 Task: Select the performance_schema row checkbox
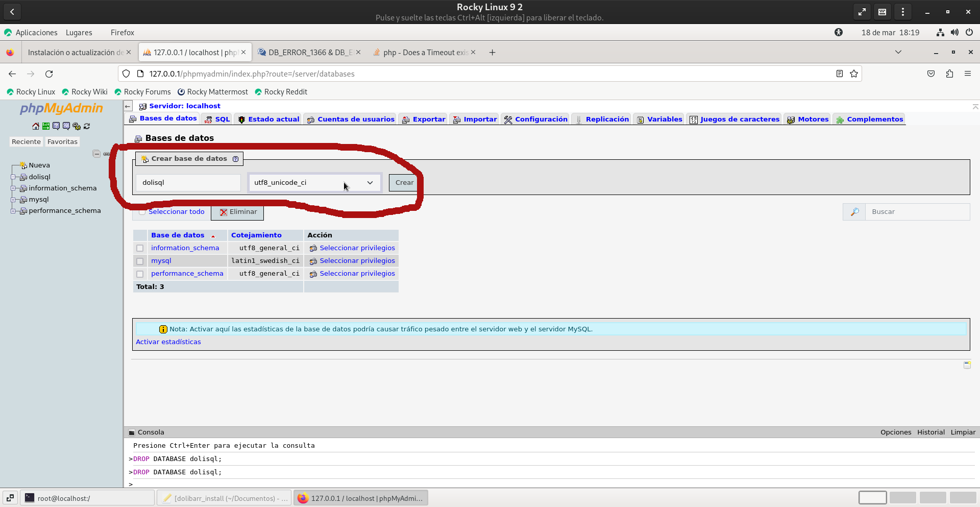140,274
